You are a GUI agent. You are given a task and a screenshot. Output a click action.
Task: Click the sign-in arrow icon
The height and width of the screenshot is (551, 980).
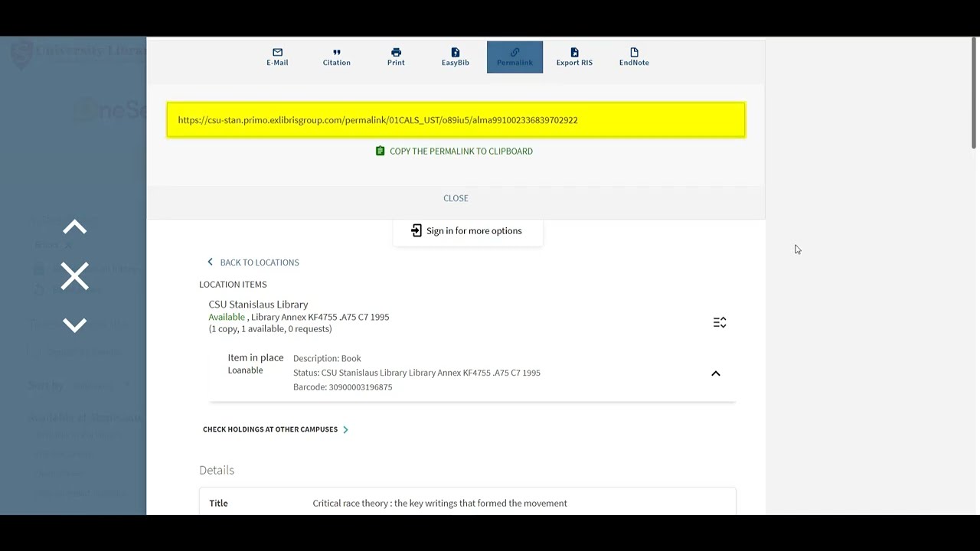[416, 231]
